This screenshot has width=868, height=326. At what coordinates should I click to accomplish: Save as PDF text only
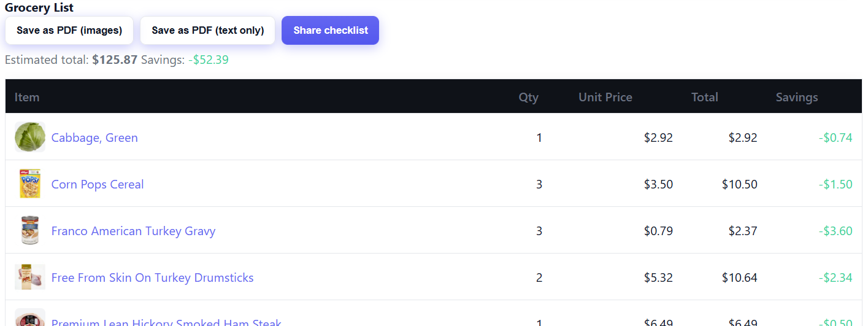point(207,30)
